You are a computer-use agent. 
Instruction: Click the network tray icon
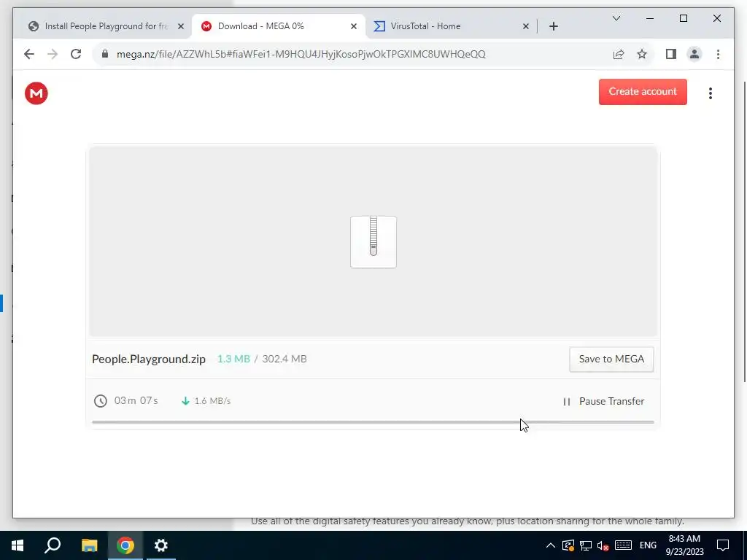click(x=586, y=545)
